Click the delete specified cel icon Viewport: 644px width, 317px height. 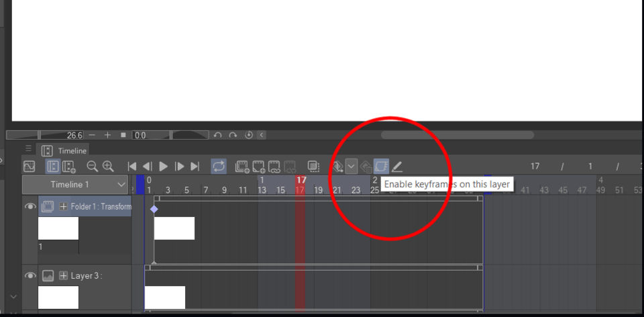click(x=290, y=167)
